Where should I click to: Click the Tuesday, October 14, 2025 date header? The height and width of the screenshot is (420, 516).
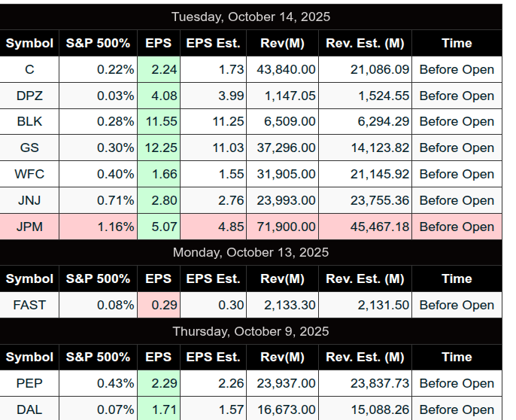(250, 17)
